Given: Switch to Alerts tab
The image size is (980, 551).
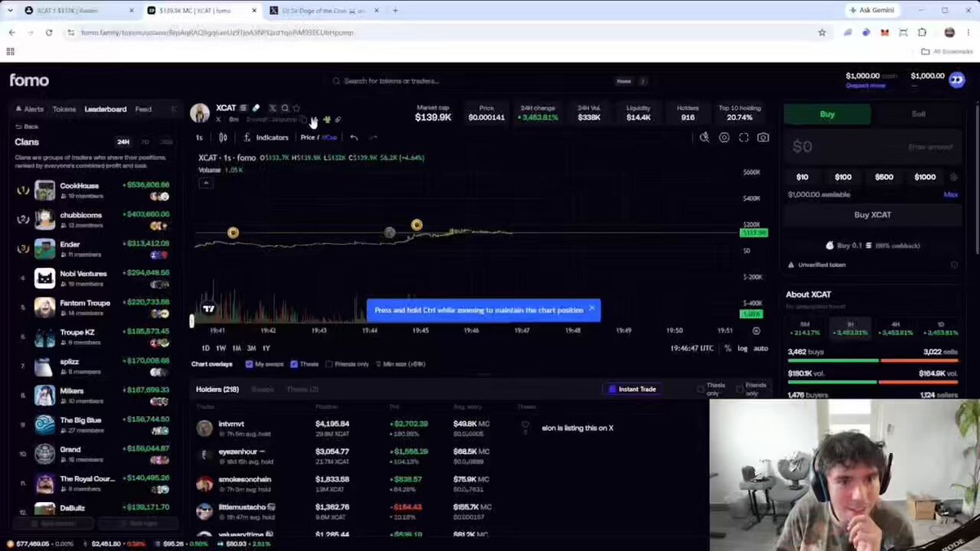Looking at the screenshot, I should pyautogui.click(x=29, y=109).
